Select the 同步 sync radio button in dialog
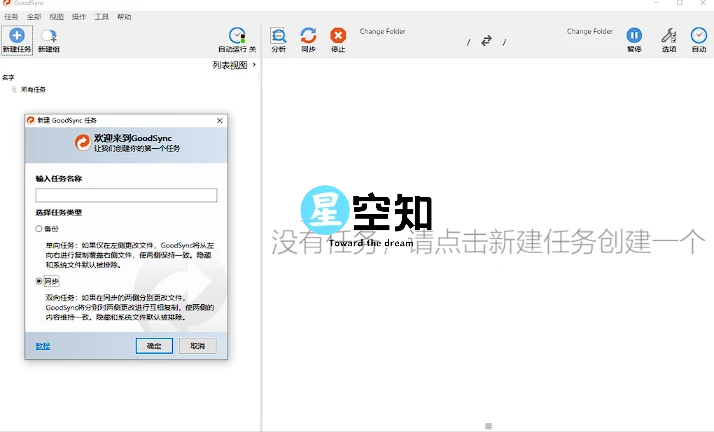This screenshot has width=714, height=432. (39, 281)
